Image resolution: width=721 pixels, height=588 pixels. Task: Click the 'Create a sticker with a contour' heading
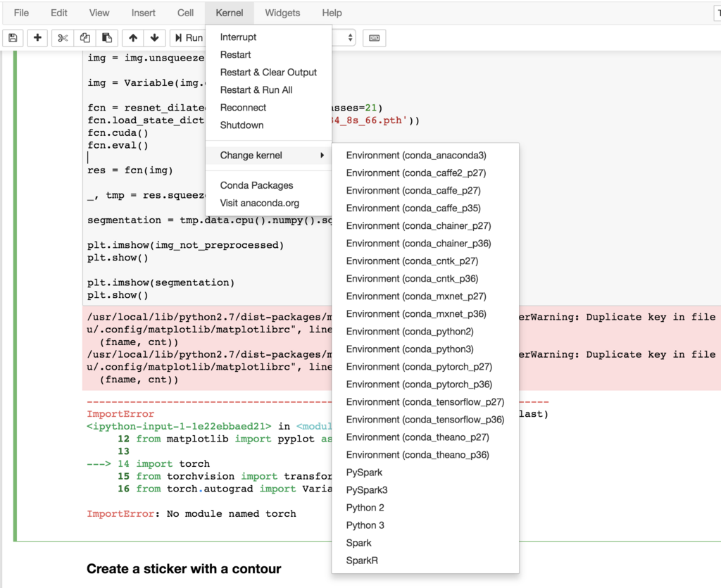(x=184, y=569)
